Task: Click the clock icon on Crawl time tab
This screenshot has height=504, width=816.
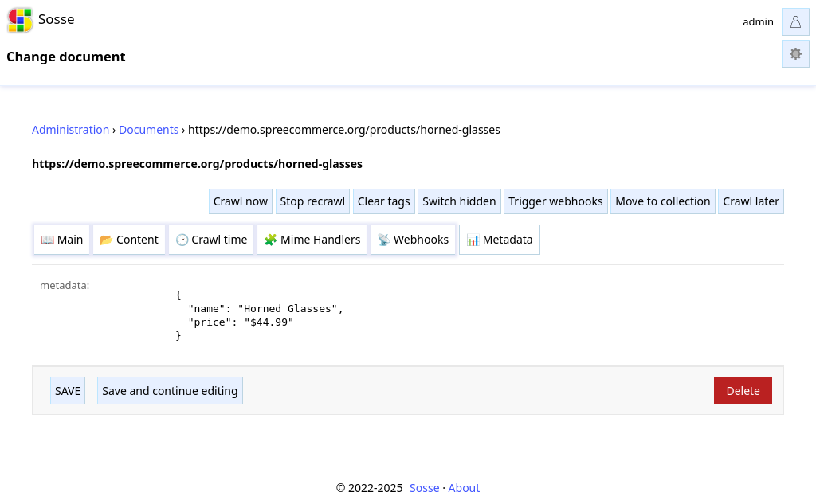Action: click(182, 240)
